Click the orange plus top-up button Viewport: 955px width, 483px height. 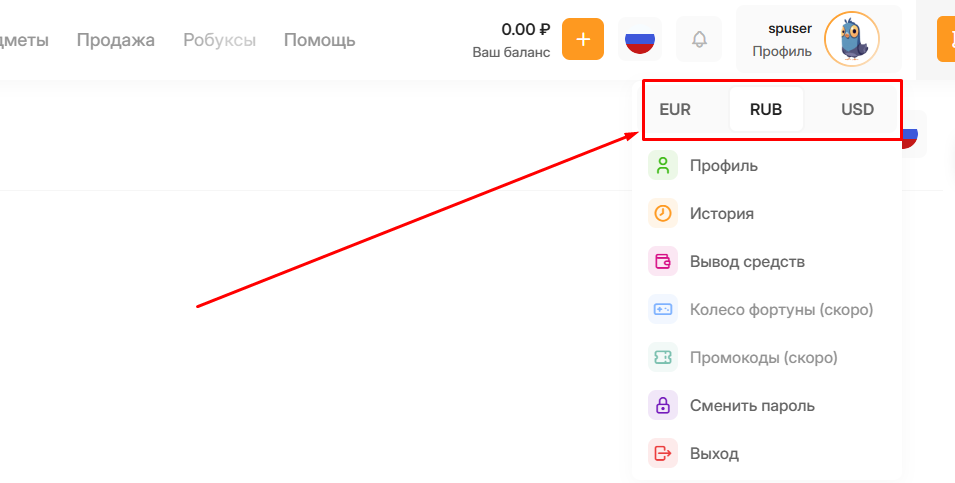click(x=583, y=40)
